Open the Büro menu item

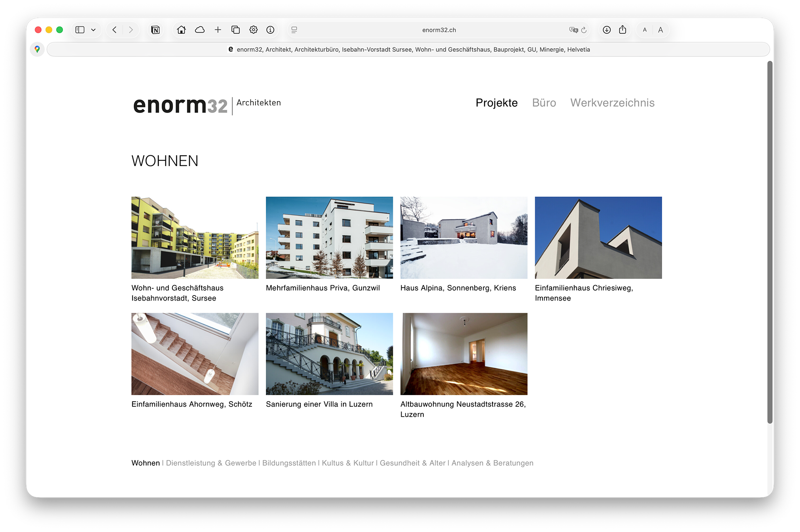point(544,103)
